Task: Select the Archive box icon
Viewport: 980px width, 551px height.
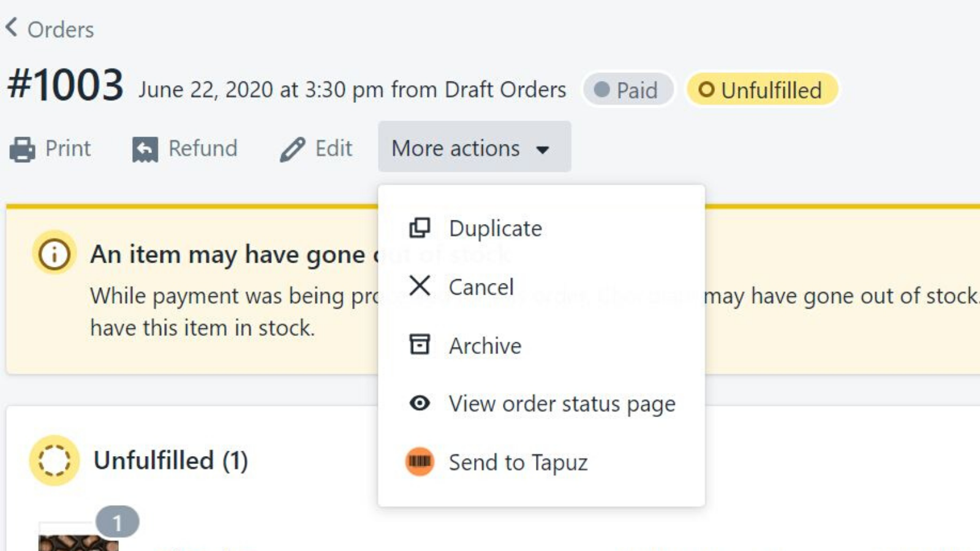Action: tap(420, 345)
